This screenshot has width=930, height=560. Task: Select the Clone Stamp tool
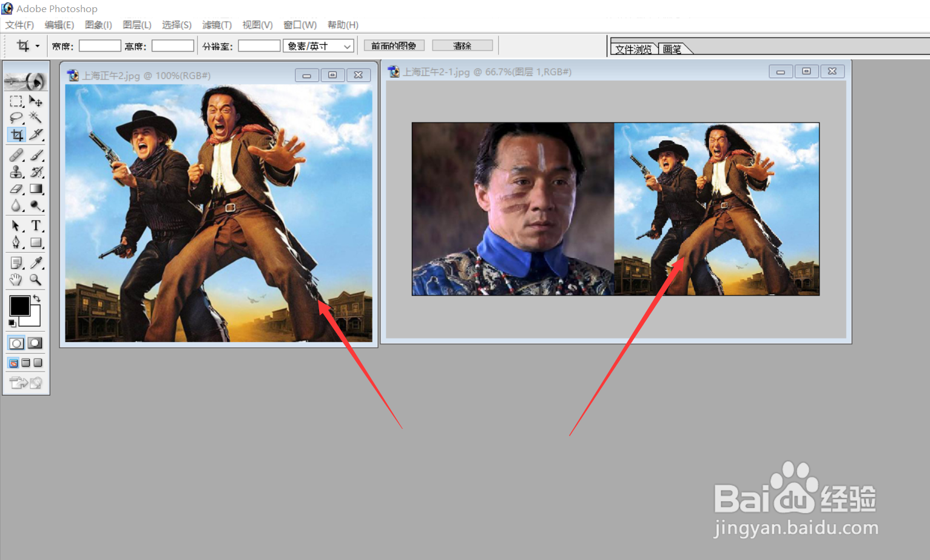(x=16, y=172)
